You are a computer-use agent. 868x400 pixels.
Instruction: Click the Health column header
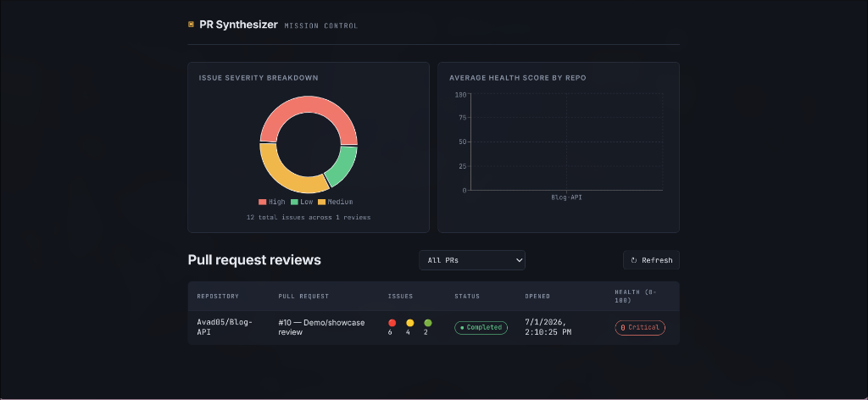click(x=635, y=296)
